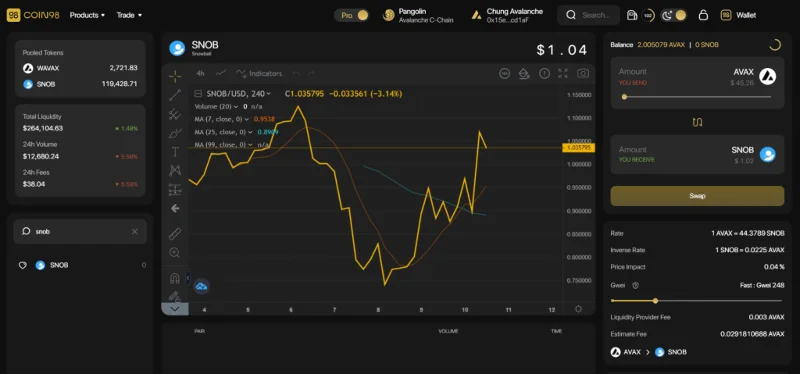Open chart style selector
The height and width of the screenshot is (374, 800).
tap(221, 73)
